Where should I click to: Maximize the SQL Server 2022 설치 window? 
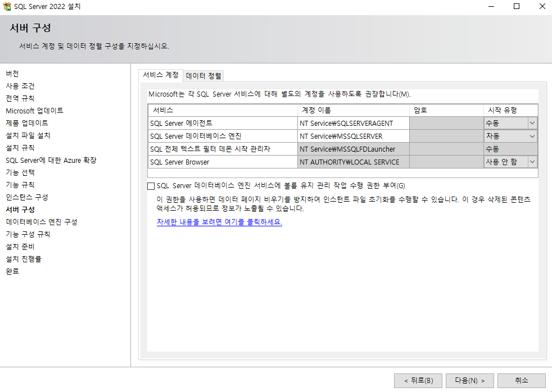pos(517,6)
